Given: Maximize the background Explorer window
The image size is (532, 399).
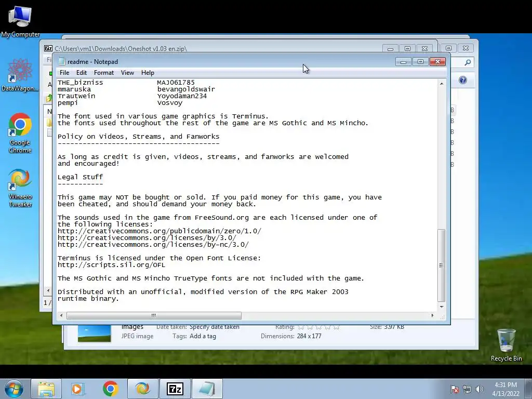Looking at the screenshot, I should tap(448, 48).
